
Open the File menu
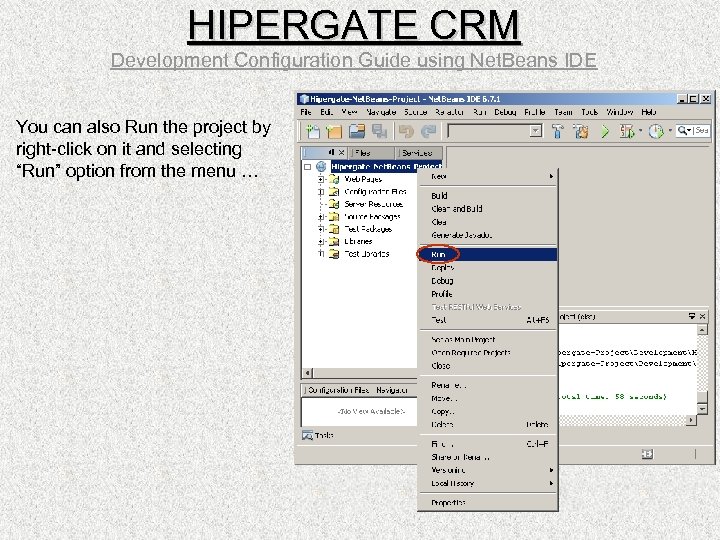[x=306, y=112]
